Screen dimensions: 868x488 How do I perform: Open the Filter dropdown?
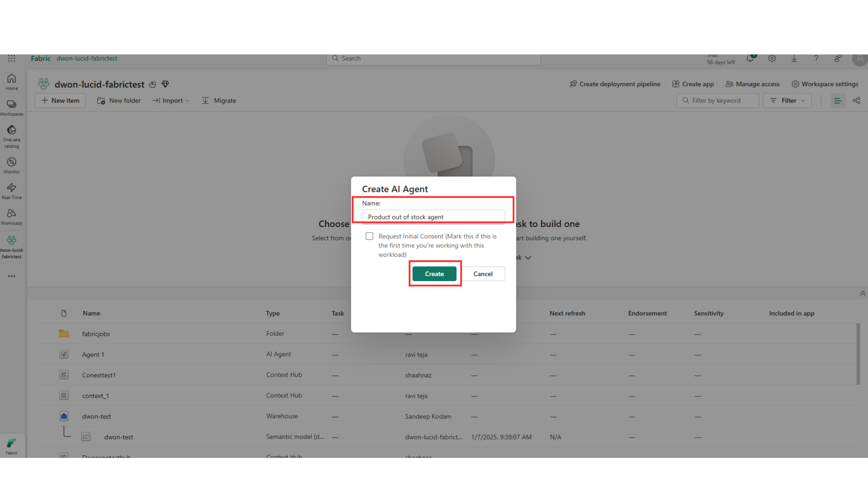[x=787, y=100]
